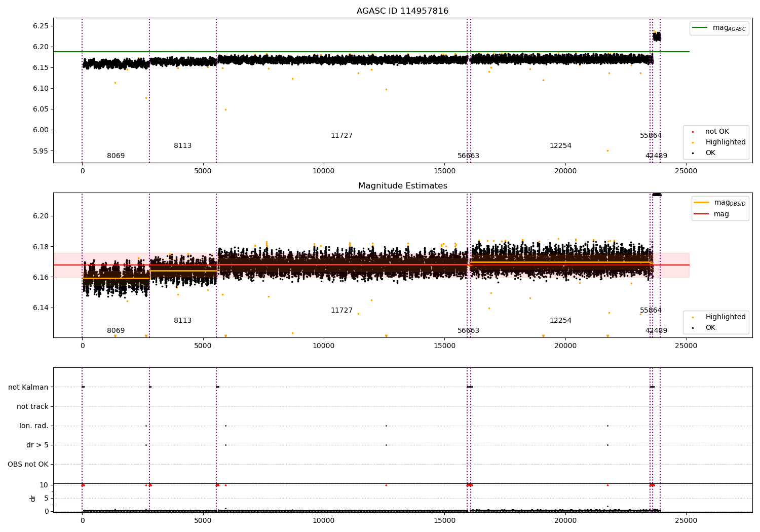The width and height of the screenshot is (760, 532).
Task: Click the mag OBSID legend entry
Action: click(x=720, y=203)
